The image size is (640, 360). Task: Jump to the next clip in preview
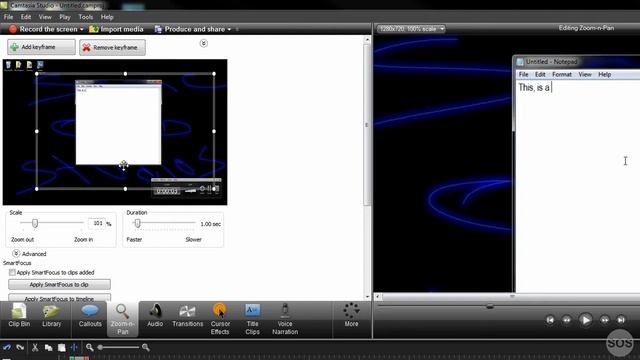(x=621, y=320)
